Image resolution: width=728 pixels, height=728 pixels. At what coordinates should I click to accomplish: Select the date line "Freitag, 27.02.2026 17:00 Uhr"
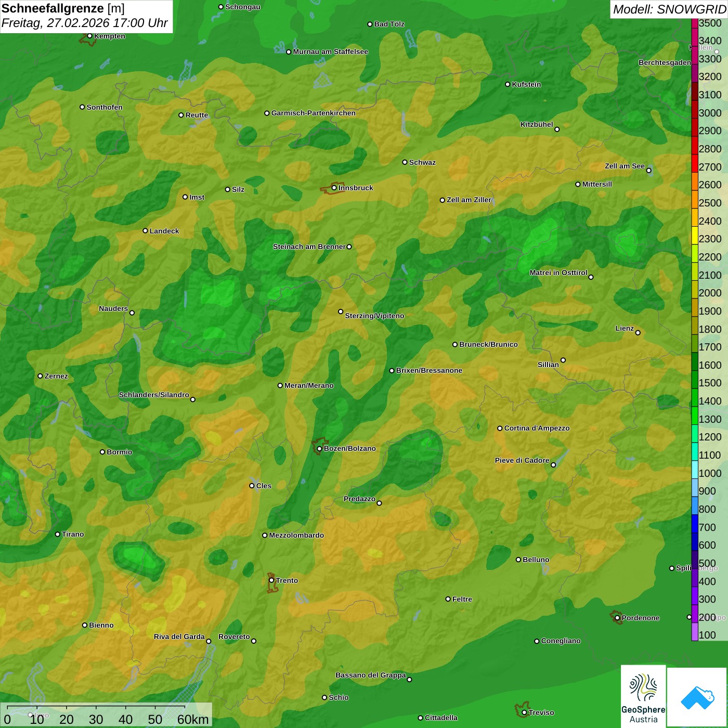click(85, 23)
